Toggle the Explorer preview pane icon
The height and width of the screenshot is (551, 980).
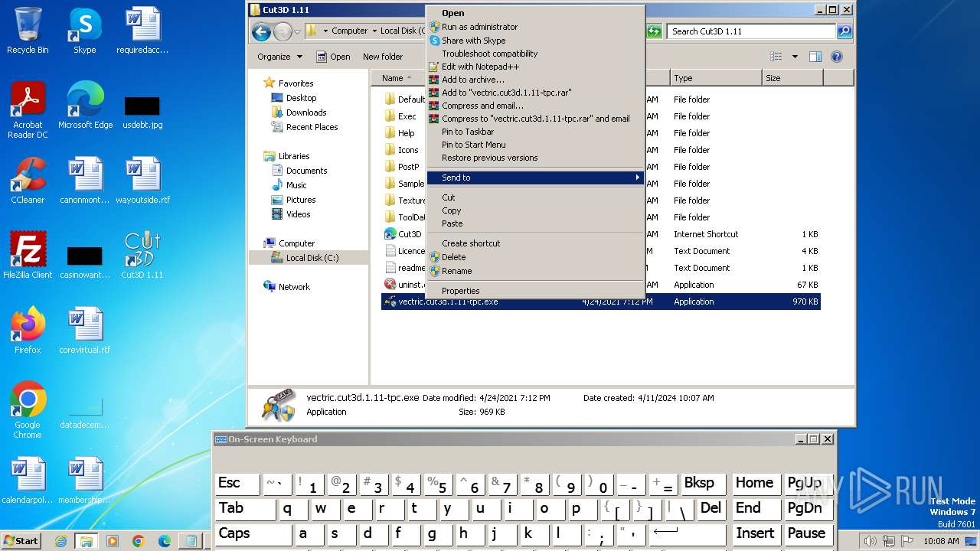[815, 57]
